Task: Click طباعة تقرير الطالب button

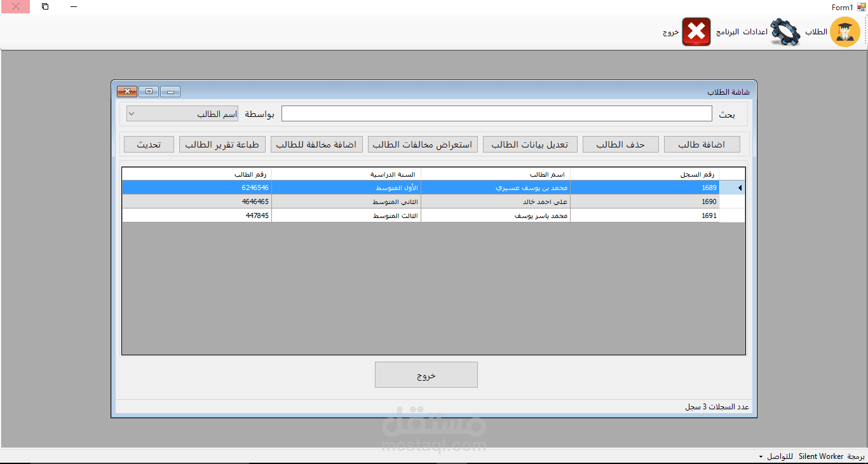Action: click(x=222, y=144)
